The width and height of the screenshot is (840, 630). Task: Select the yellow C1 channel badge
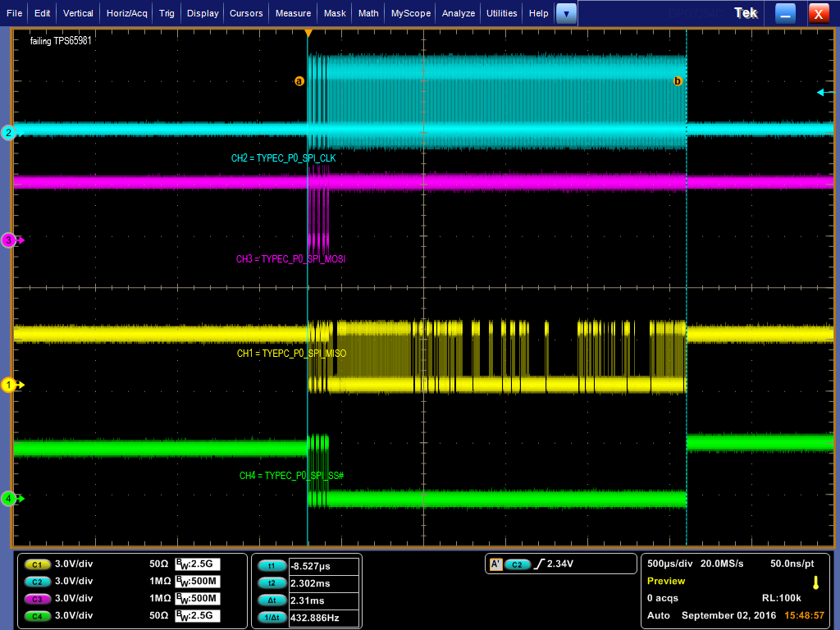coord(36,564)
